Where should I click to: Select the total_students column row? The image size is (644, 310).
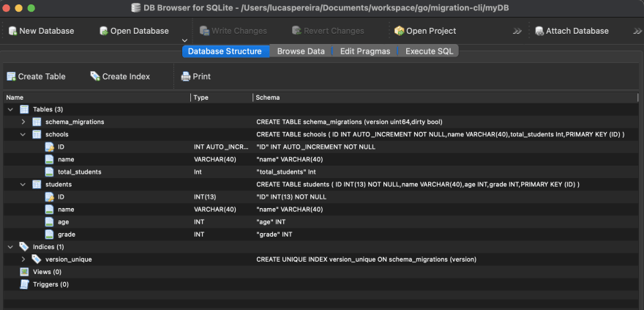(321, 172)
